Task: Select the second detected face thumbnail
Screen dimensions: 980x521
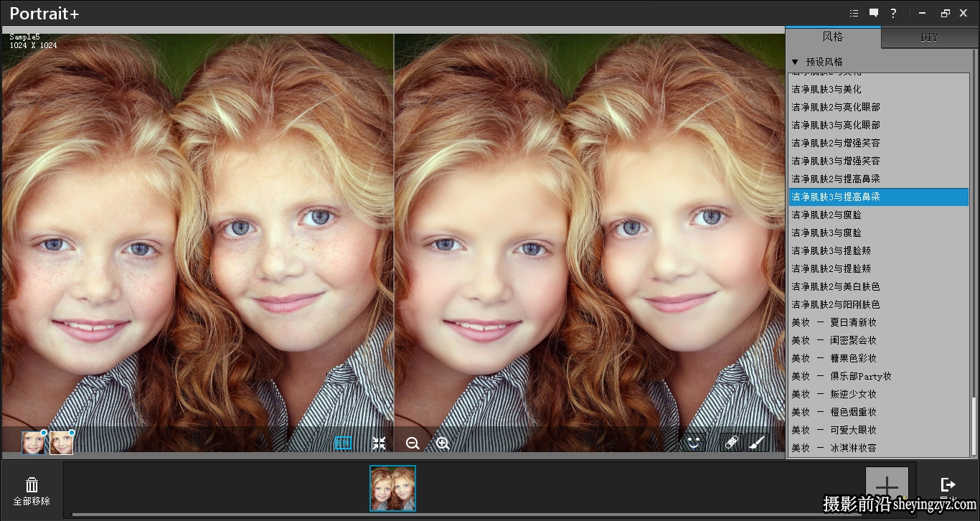Action: (x=61, y=443)
